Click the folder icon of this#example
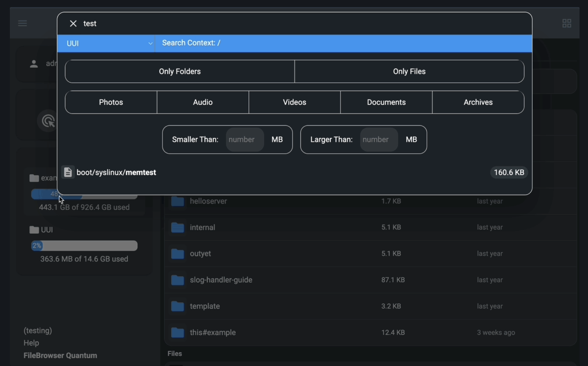The height and width of the screenshot is (366, 588). [x=177, y=332]
